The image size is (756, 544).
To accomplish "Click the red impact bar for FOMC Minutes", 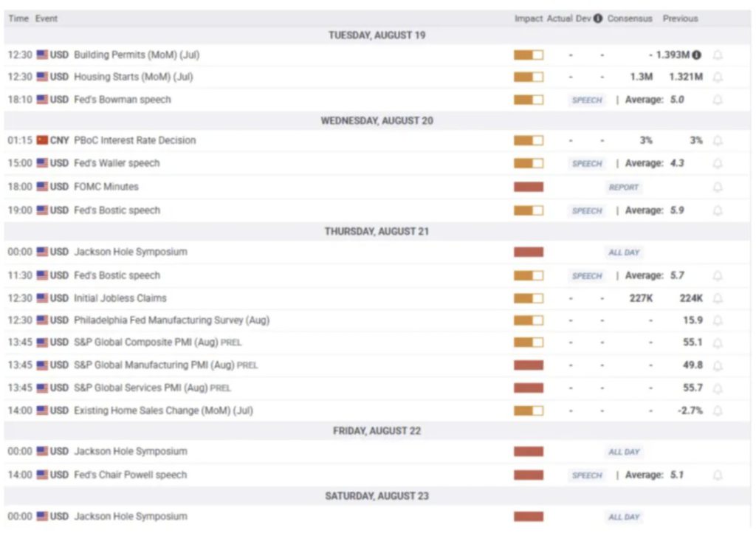I will click(x=528, y=187).
